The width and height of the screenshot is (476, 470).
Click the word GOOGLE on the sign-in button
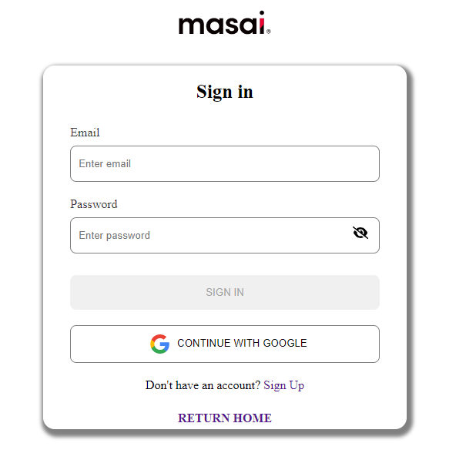click(285, 343)
